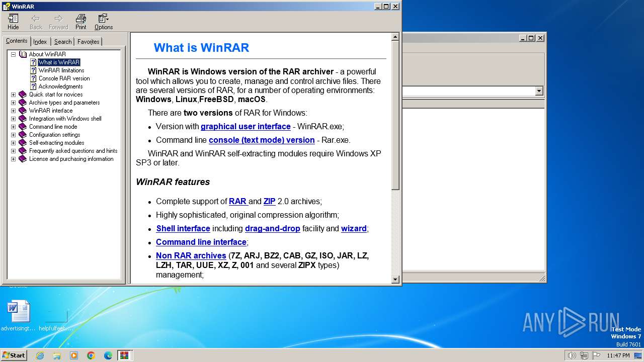Open the Favorites tab
Viewport: 644px width, 362px height.
tap(89, 42)
